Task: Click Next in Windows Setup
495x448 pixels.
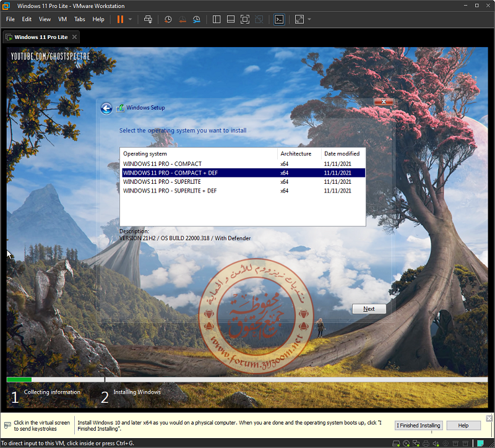Action: 369,309
